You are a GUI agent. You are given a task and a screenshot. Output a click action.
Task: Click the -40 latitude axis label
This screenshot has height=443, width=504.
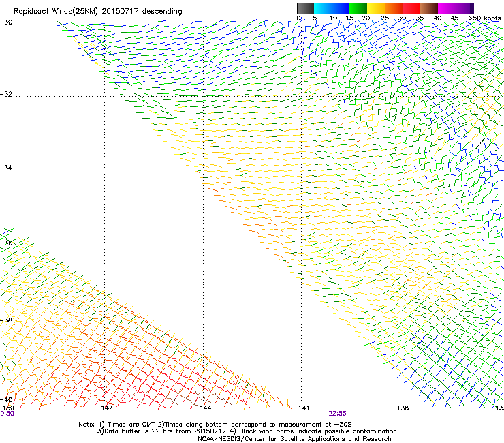pos(6,400)
